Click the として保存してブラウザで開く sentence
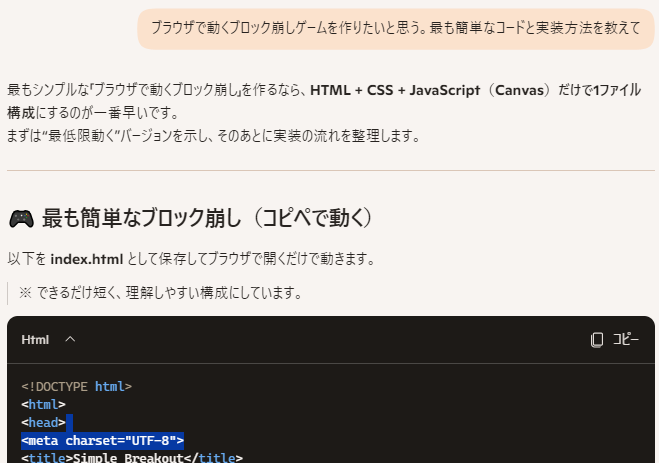Viewport: 659px width, 463px height. (250, 259)
